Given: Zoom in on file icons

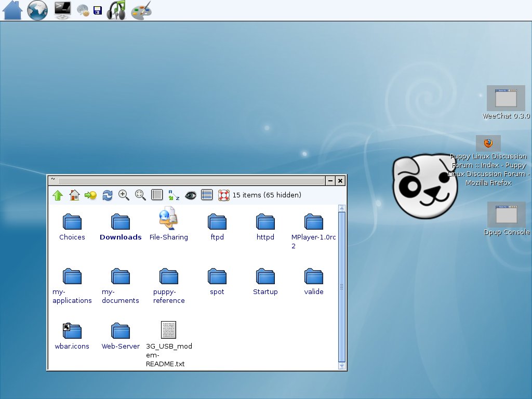Looking at the screenshot, I should click(x=124, y=195).
